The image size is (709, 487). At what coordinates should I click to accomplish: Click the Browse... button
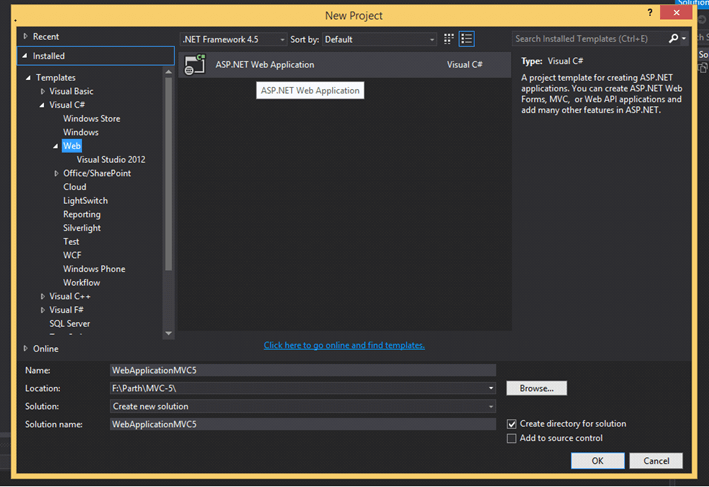point(536,388)
